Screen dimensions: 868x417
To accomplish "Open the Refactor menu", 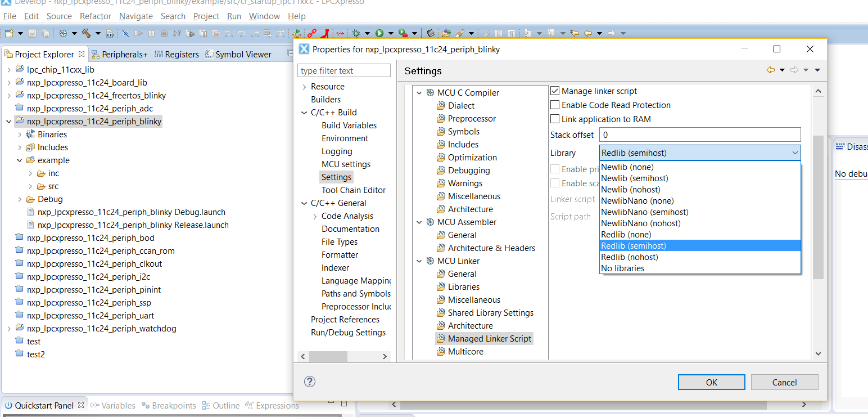I will (x=96, y=16).
